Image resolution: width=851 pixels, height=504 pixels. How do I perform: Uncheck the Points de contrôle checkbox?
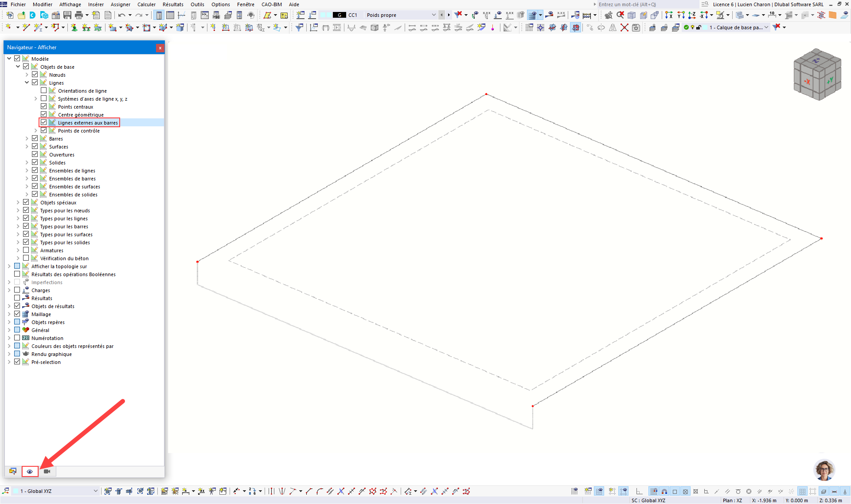44,130
